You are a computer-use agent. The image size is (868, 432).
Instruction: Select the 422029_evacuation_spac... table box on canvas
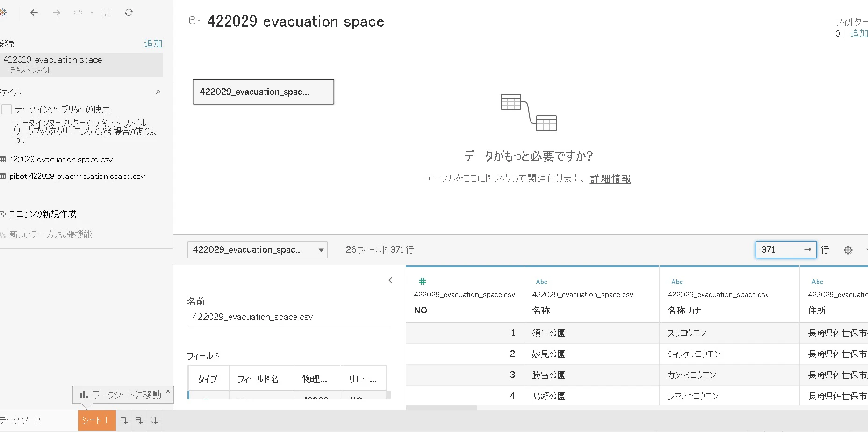(x=263, y=92)
